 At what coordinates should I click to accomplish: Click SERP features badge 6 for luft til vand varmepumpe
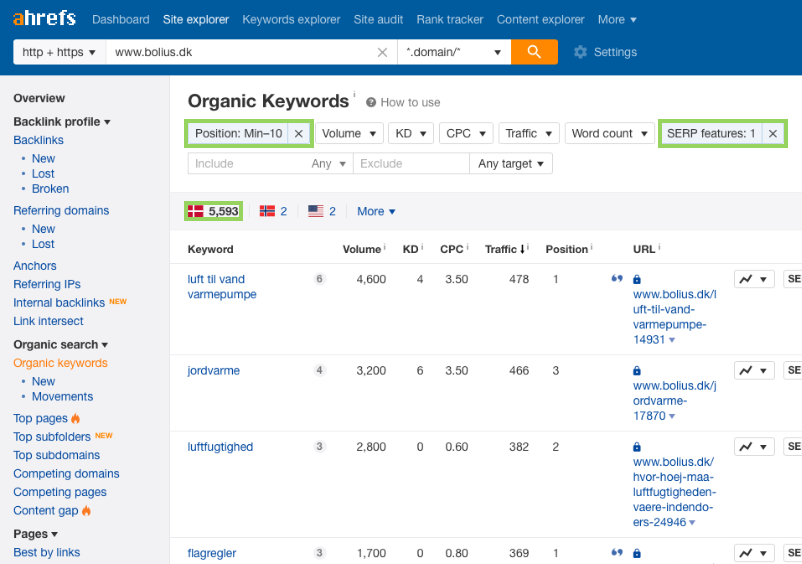(x=319, y=279)
